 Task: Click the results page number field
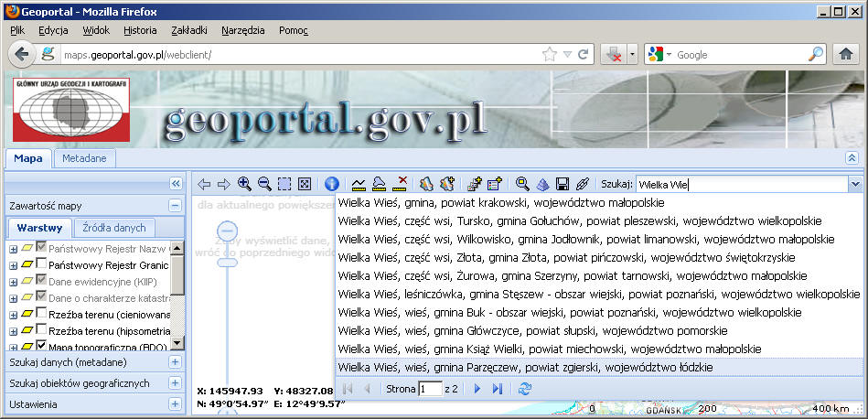click(x=430, y=389)
